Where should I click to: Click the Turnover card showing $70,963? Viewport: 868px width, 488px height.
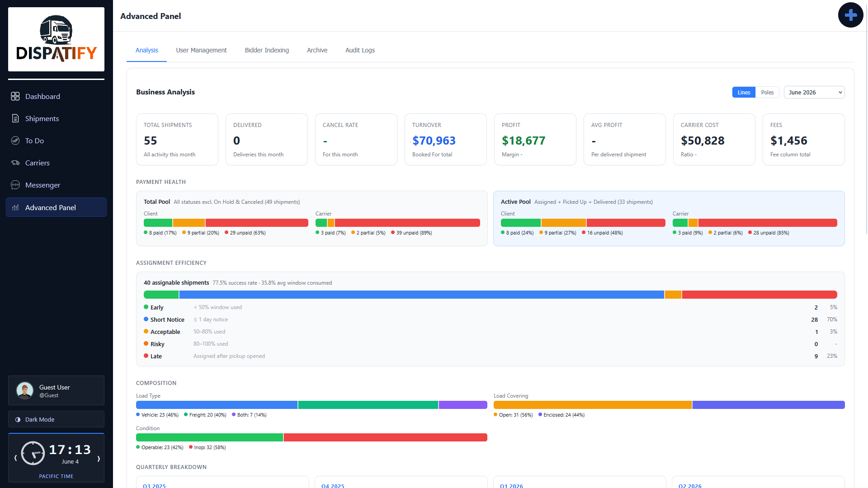pos(446,139)
